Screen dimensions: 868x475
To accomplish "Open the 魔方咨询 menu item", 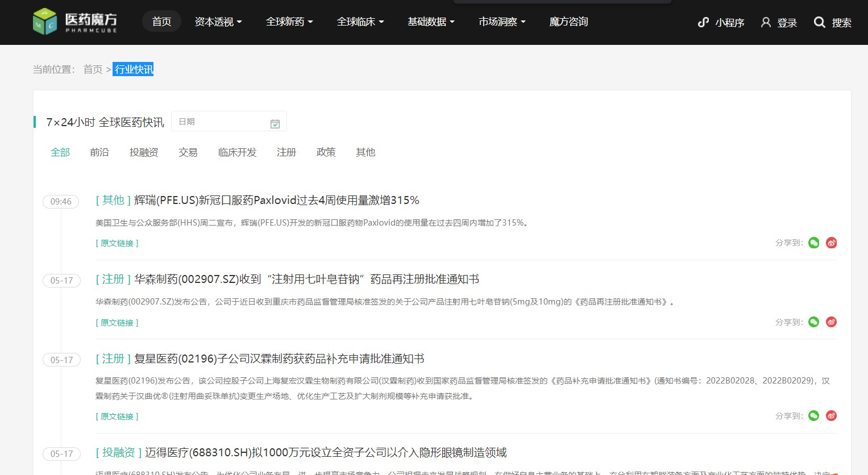I will coord(568,22).
